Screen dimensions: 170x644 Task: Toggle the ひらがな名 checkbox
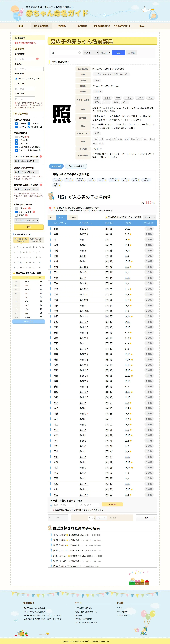tap(16, 140)
